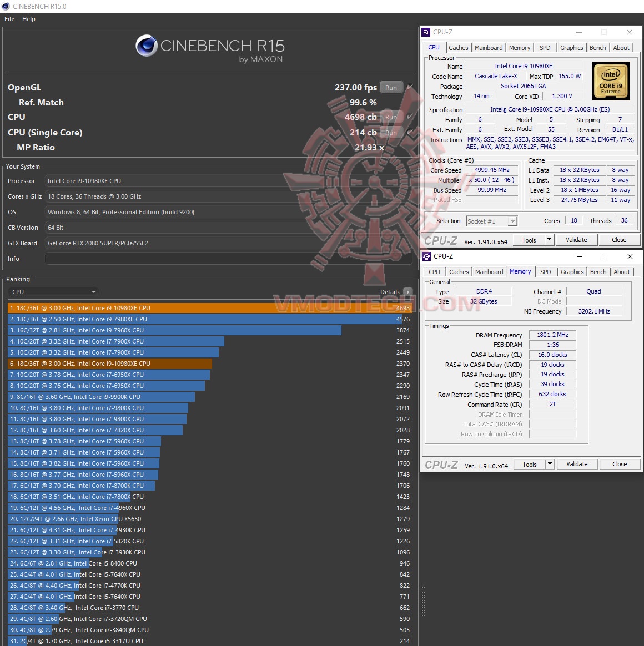Click the Cinebench title bar icon
Screen dimensions: 644x646
coord(6,6)
